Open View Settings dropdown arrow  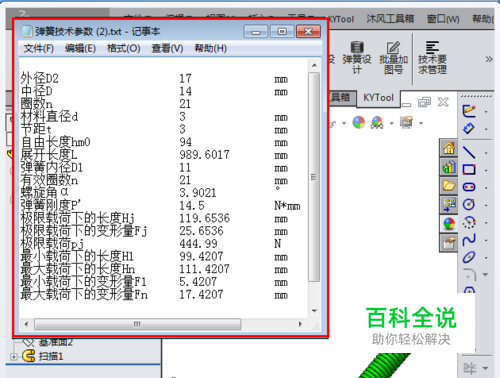point(421,124)
